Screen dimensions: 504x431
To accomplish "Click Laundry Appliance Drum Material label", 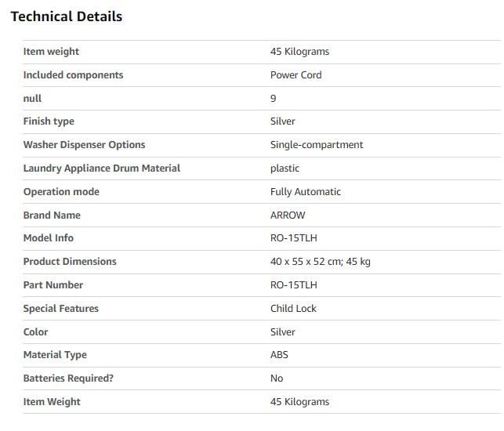I will tap(101, 168).
